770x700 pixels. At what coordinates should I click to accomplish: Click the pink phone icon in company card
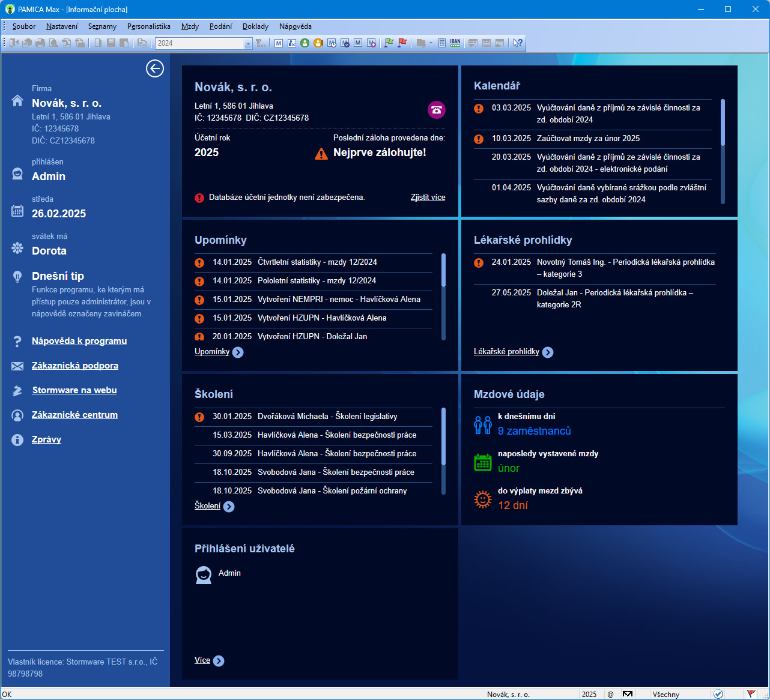point(437,110)
